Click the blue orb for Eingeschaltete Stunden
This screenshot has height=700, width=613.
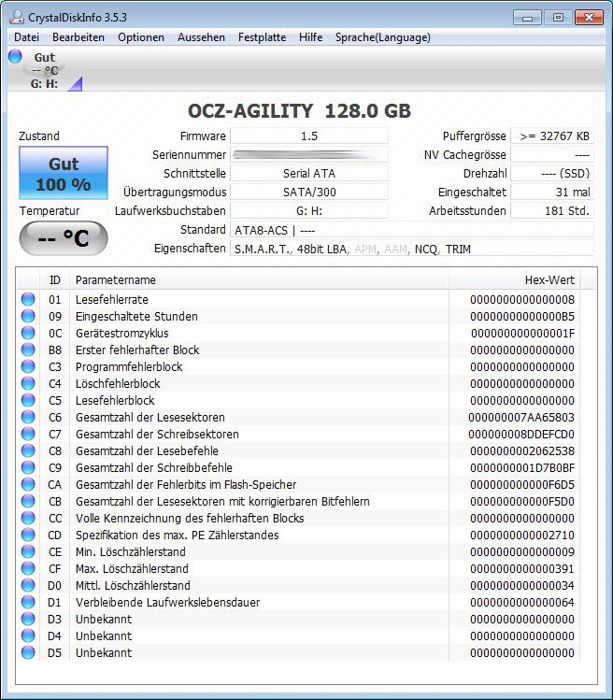pos(28,317)
